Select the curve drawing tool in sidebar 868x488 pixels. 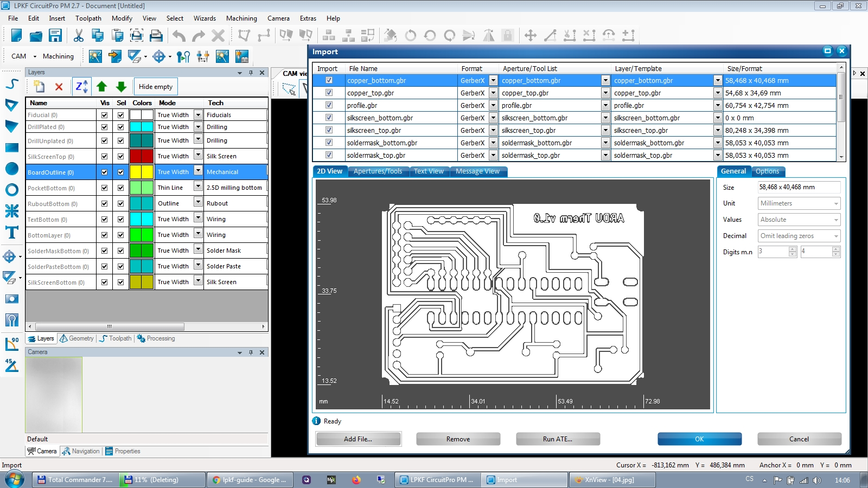pyautogui.click(x=12, y=84)
